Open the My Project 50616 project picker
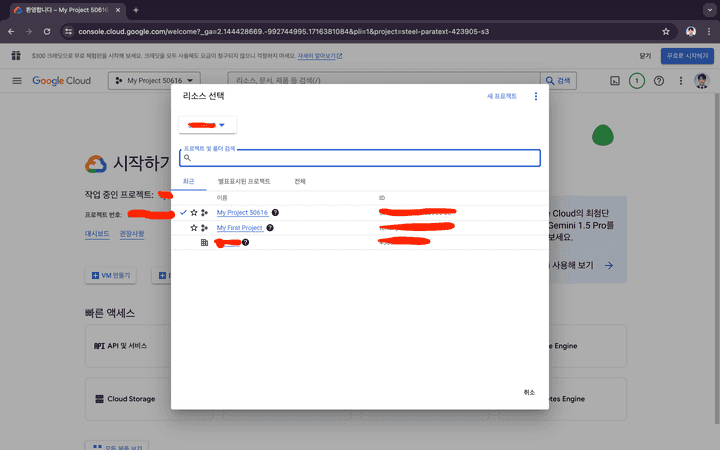This screenshot has height=450, width=720. click(x=156, y=80)
